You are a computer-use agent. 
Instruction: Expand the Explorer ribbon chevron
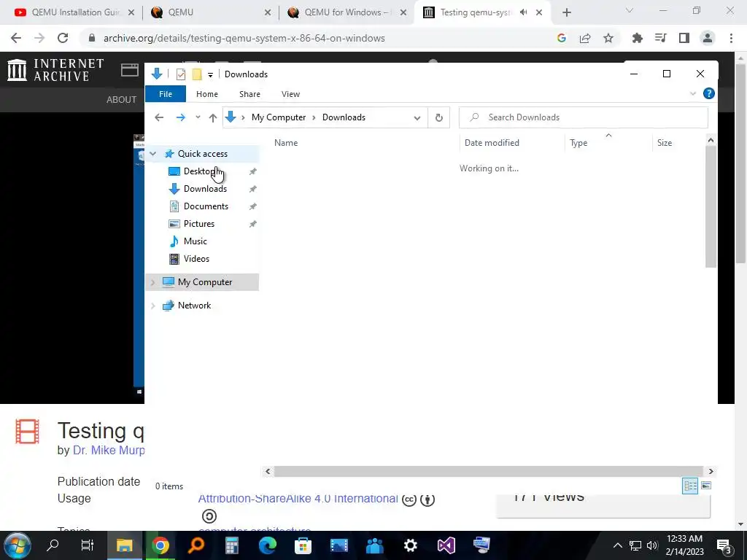[x=693, y=94]
